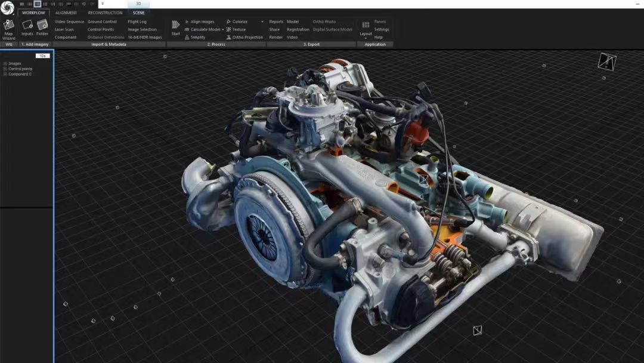Screen dimensions: 644x363
Task: Expand the Component 0 tree node
Action: coord(5,74)
